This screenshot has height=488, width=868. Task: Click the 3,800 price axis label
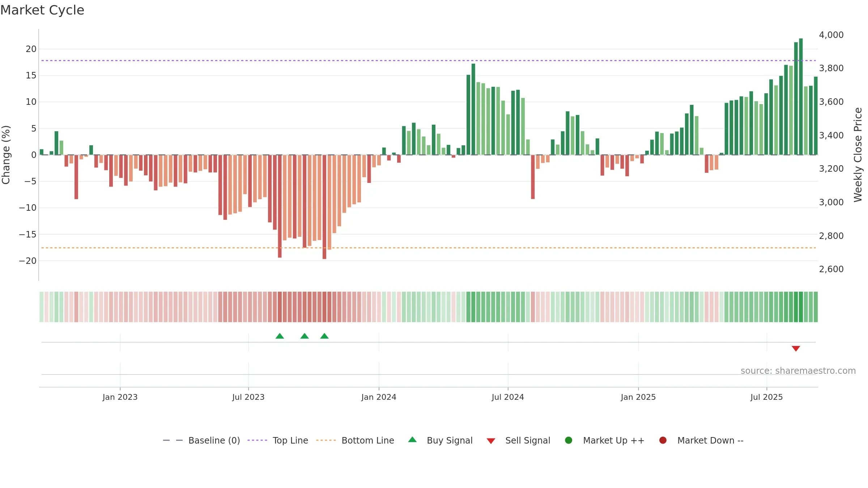click(x=831, y=68)
